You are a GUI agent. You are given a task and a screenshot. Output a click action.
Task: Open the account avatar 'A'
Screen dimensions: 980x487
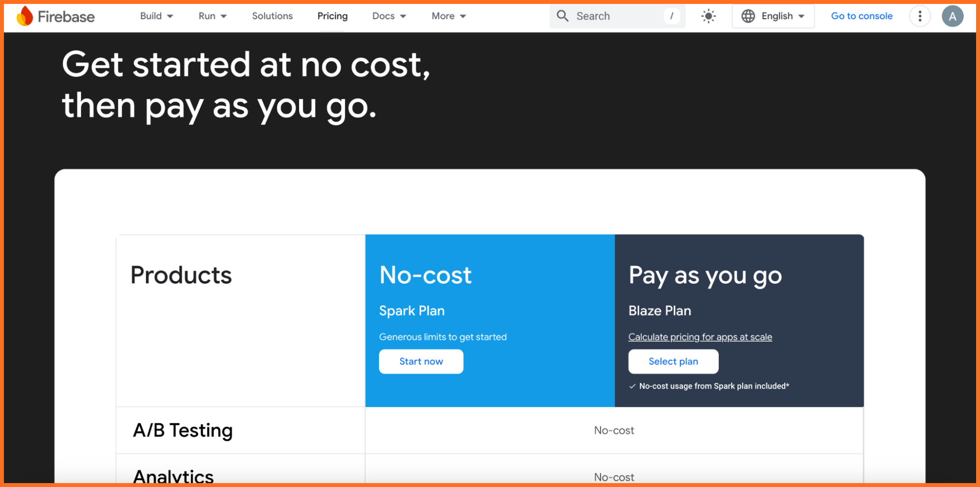pyautogui.click(x=953, y=16)
